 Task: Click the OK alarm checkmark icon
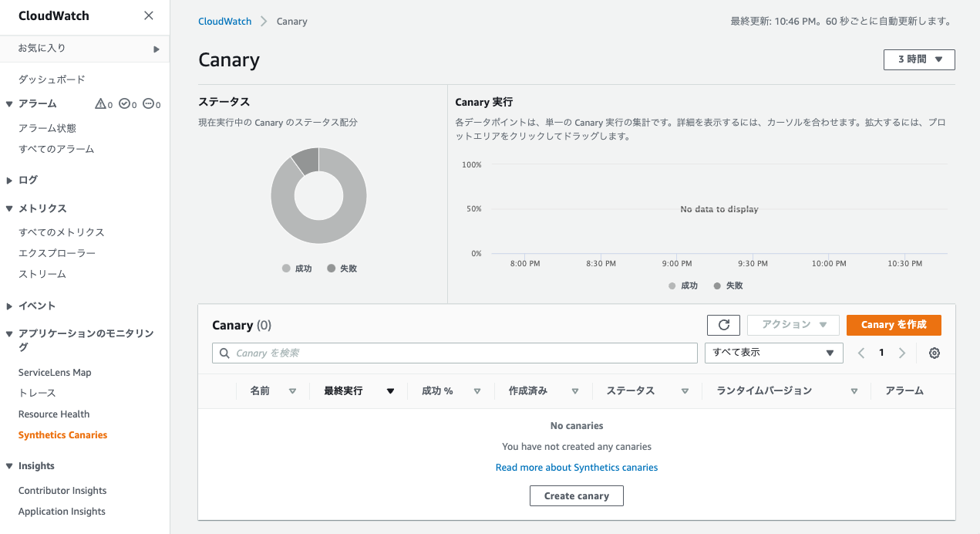[x=124, y=103]
